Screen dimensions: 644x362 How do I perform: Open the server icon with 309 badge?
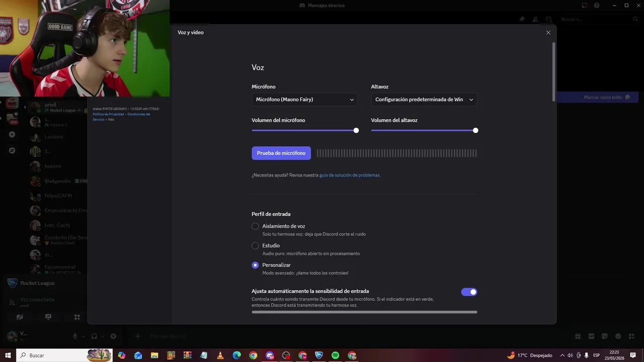(x=12, y=119)
